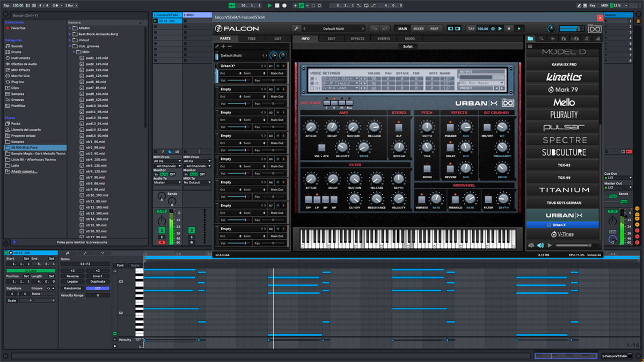The width and height of the screenshot is (644, 362).
Task: Expand the chilout folder
Action: [x=70, y=40]
